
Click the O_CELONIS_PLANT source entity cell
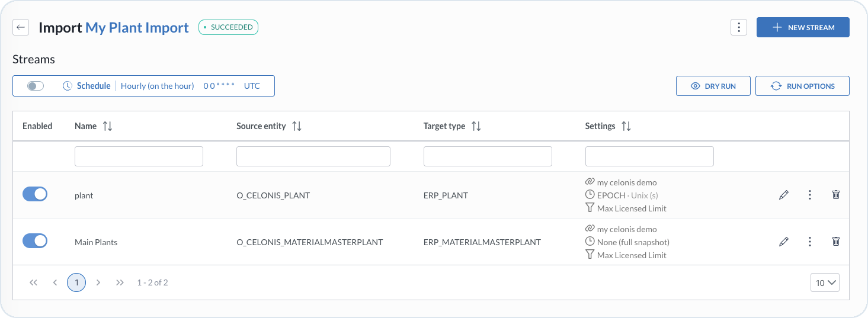click(273, 195)
